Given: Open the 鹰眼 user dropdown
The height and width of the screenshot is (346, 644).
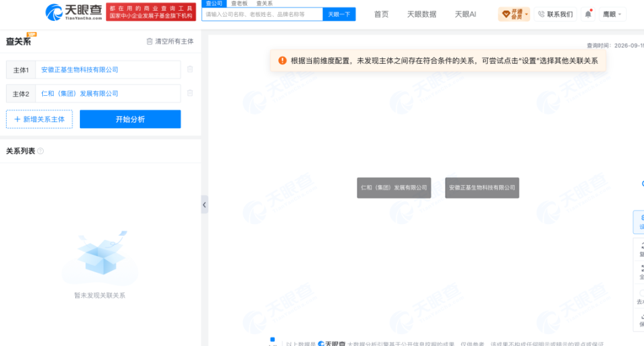Looking at the screenshot, I should point(612,14).
